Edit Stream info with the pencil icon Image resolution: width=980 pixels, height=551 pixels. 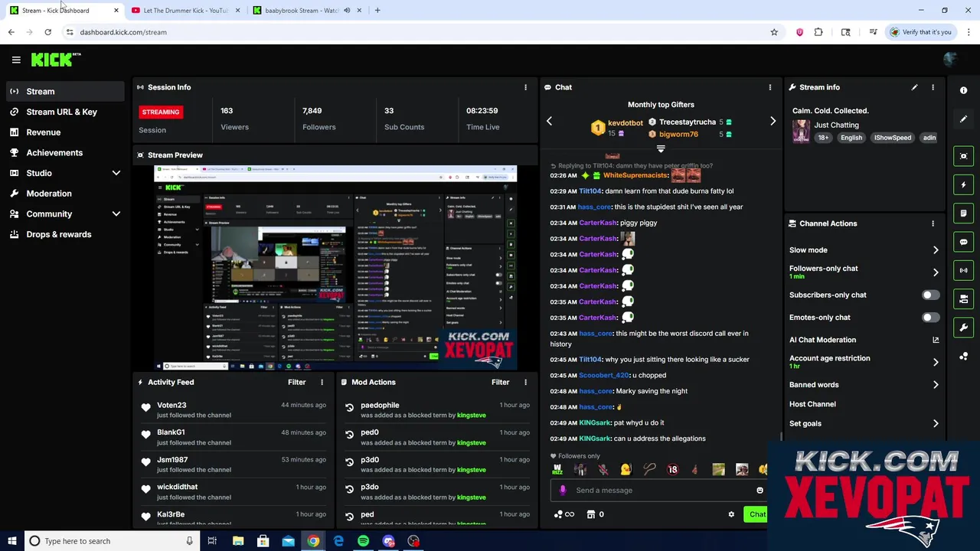tap(914, 87)
